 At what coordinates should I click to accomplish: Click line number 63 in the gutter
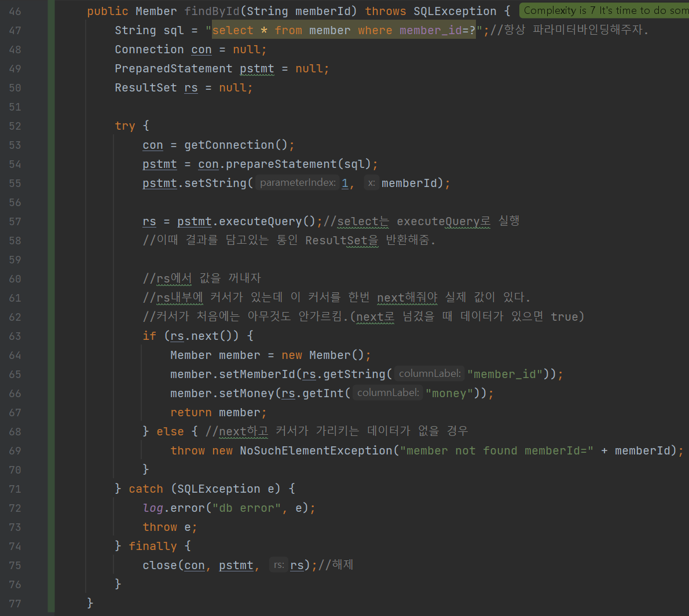(15, 336)
